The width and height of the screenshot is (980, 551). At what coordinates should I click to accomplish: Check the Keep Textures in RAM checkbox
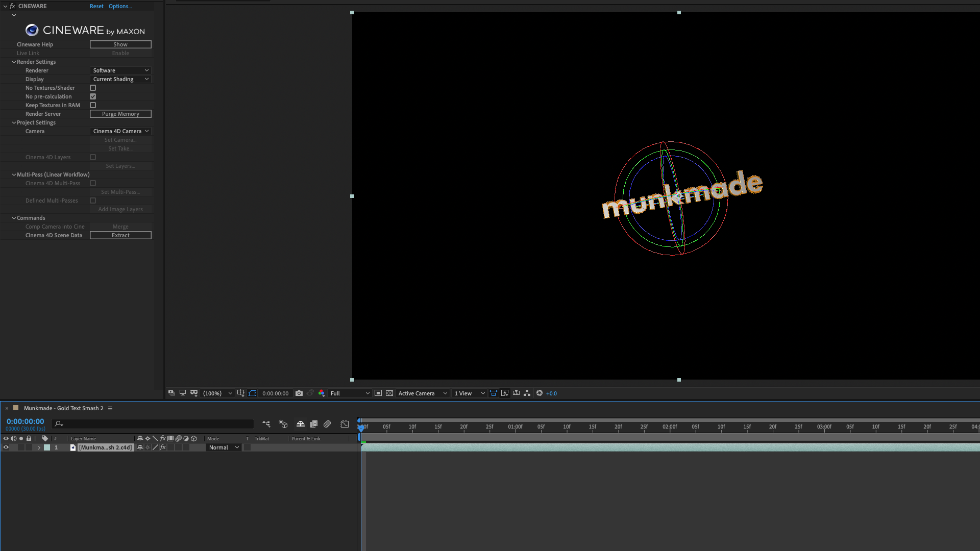[93, 105]
